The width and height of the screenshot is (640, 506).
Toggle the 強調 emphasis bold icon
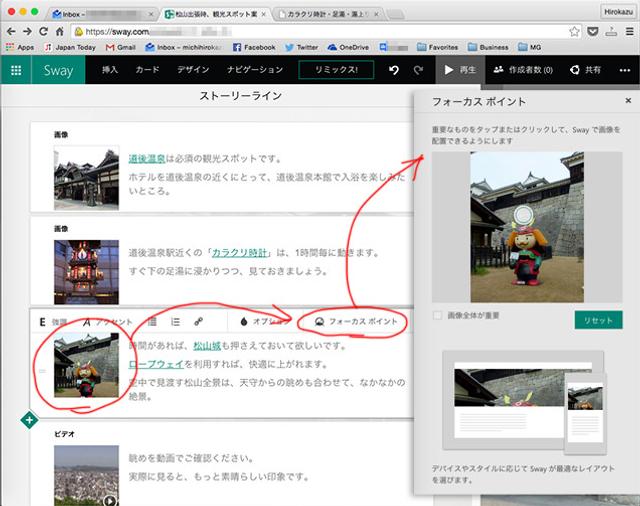(43, 322)
